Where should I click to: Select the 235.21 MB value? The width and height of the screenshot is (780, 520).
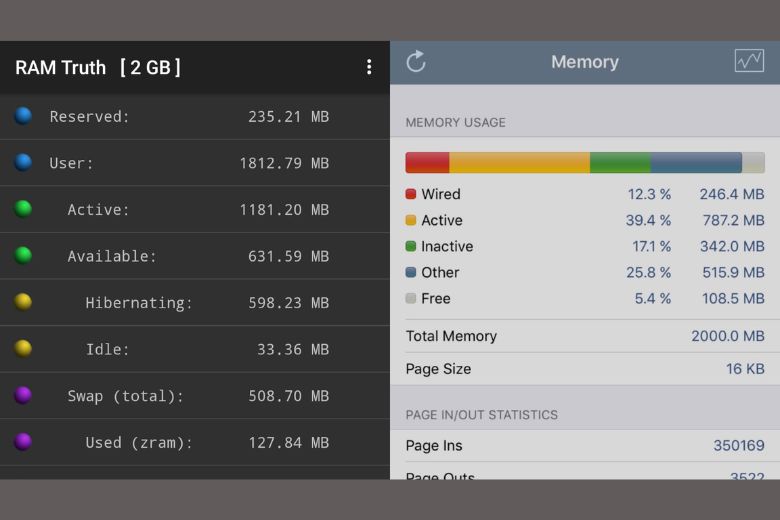coord(289,116)
